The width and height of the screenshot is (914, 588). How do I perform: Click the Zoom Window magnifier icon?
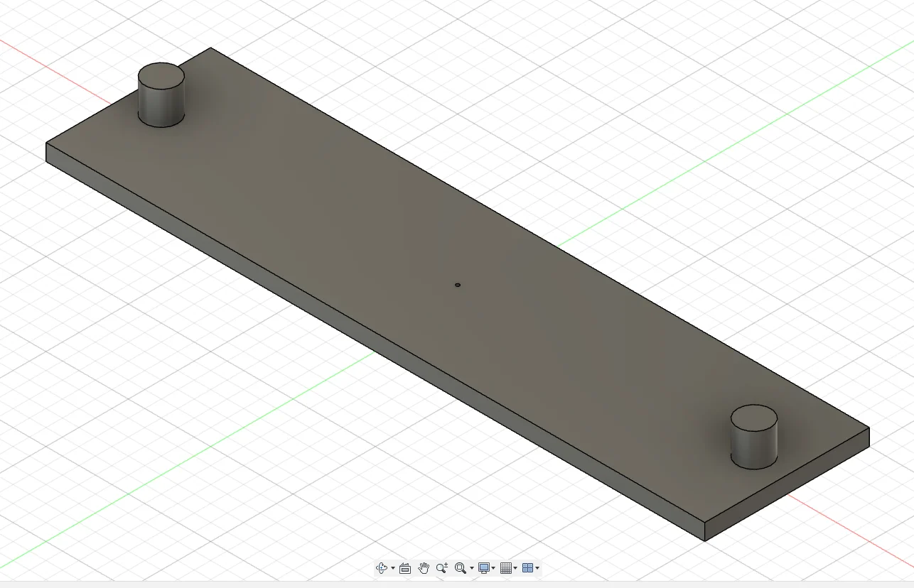click(460, 568)
